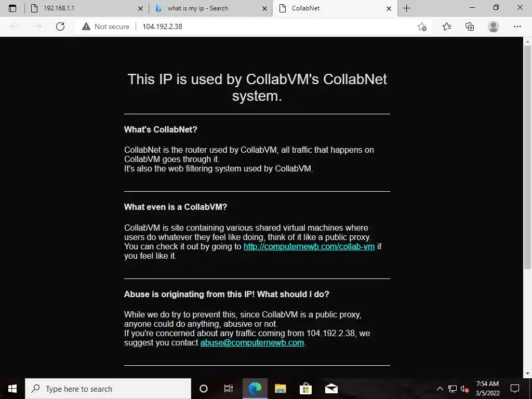Open the user profile icon

pyautogui.click(x=494, y=26)
